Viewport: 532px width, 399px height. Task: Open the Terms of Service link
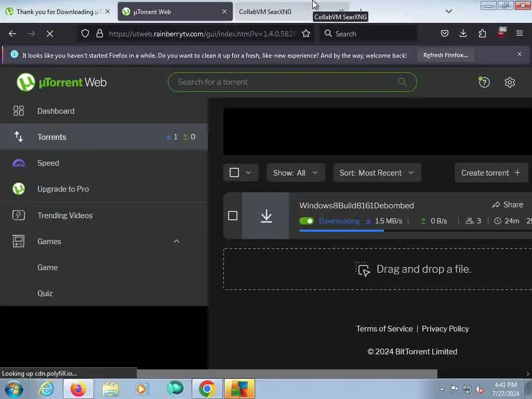click(x=384, y=329)
